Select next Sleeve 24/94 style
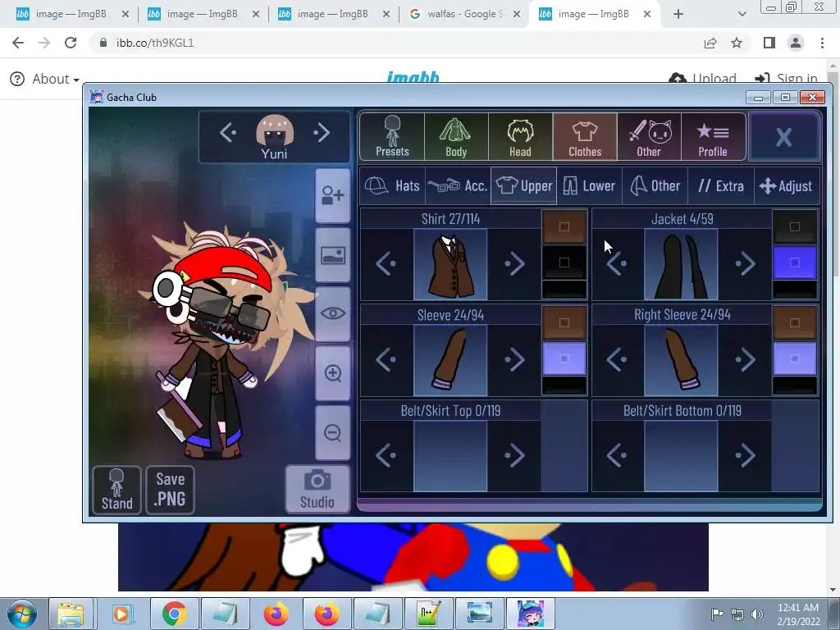The width and height of the screenshot is (840, 630). pos(514,359)
